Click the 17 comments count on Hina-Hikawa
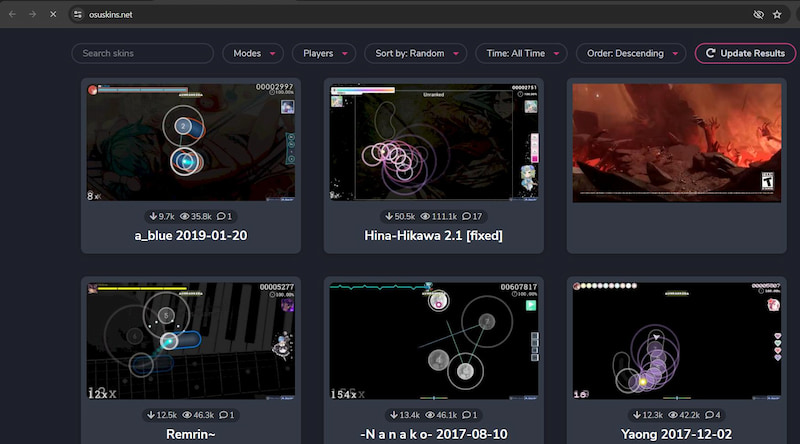The width and height of the screenshot is (800, 444). pos(472,216)
